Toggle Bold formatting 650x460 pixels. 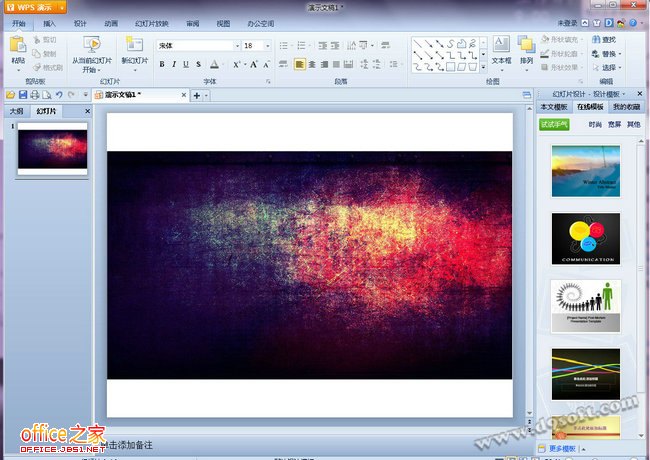161,64
